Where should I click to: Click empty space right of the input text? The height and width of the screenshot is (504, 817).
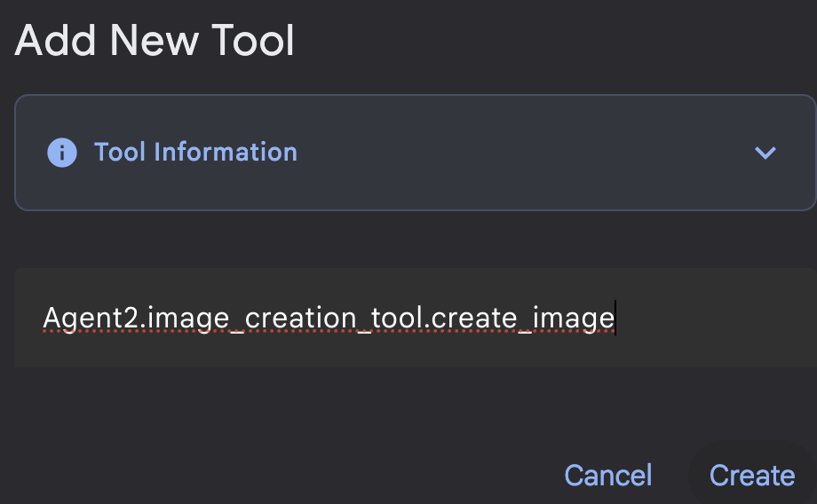(710, 318)
